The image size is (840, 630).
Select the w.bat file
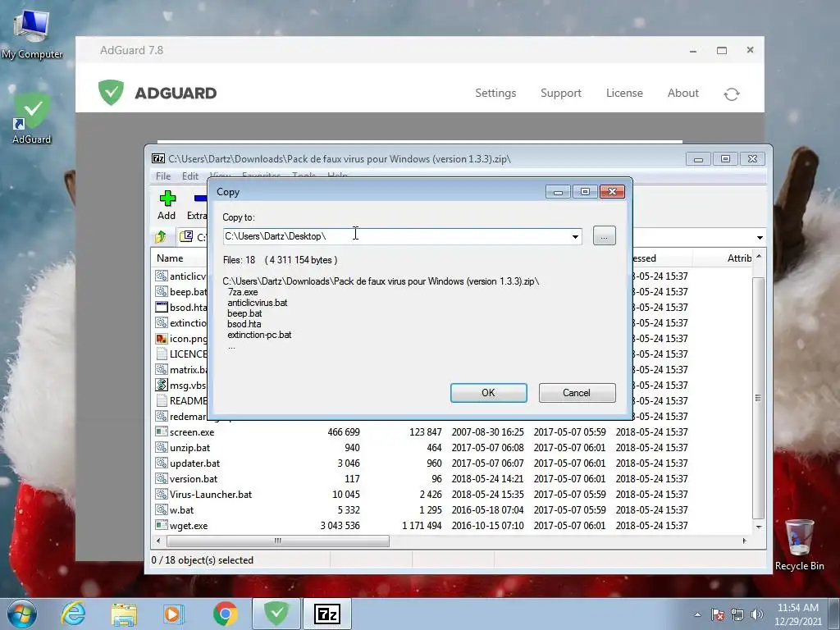pyautogui.click(x=181, y=510)
